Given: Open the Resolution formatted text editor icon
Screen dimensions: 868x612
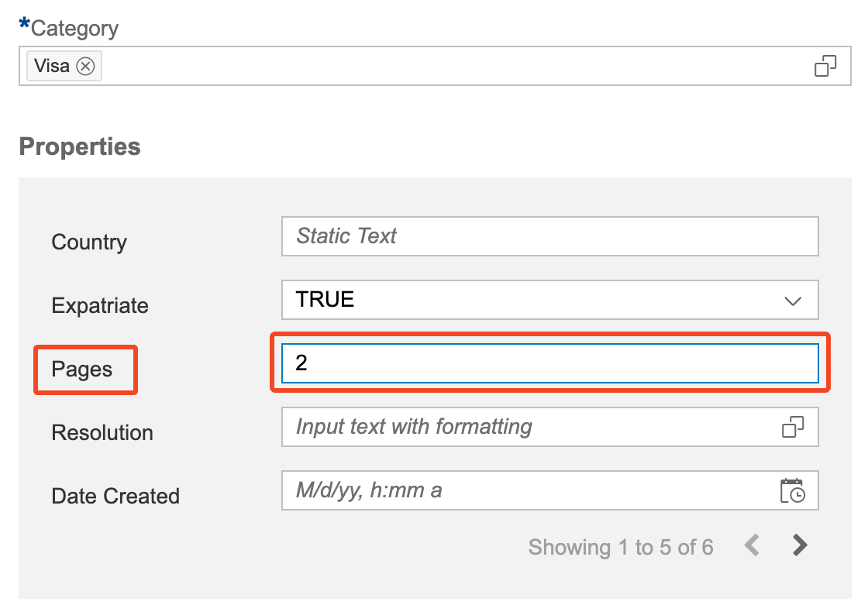Looking at the screenshot, I should tap(793, 427).
